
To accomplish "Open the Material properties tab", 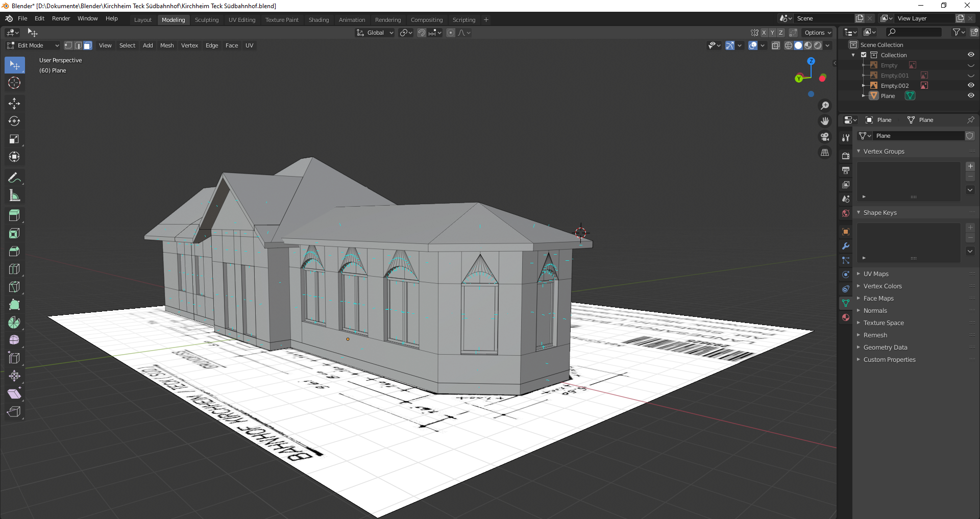I will [846, 317].
